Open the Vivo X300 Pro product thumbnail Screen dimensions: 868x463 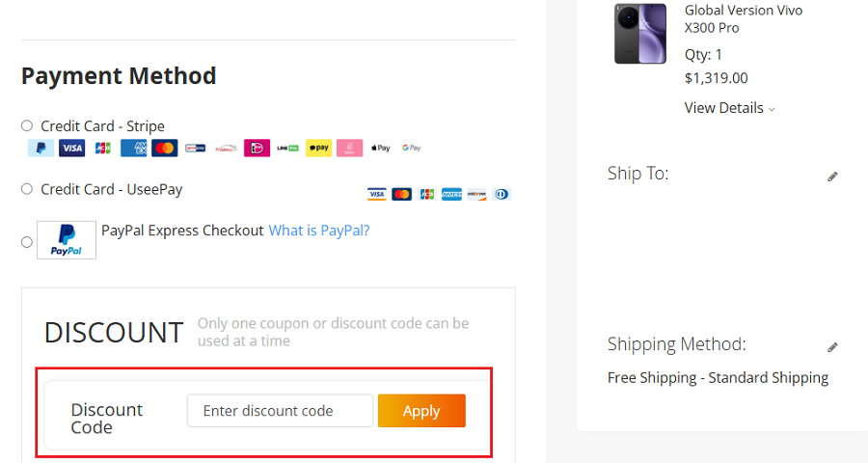640,34
